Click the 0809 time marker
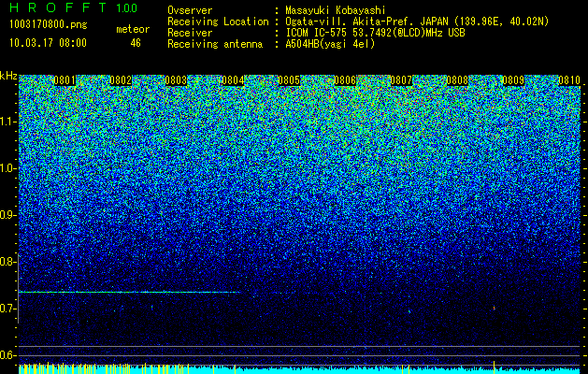 tap(513, 80)
